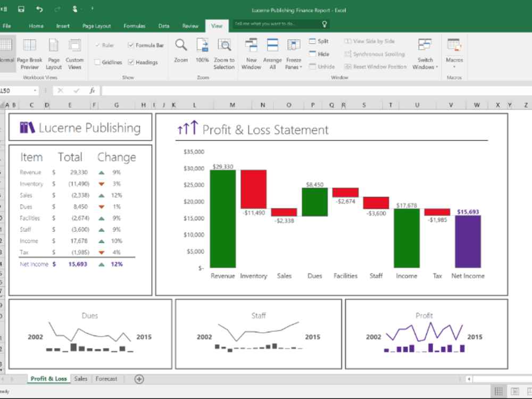This screenshot has height=399, width=532.
Task: Toggle the Formula Bar checkbox
Action: click(x=131, y=45)
